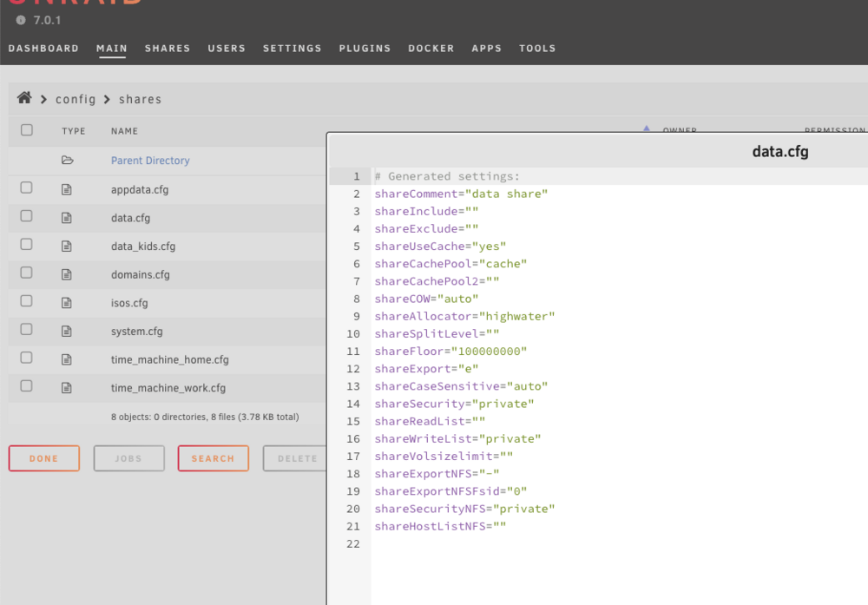The height and width of the screenshot is (605, 868).
Task: Check the box for data.cfg
Action: 26,216
